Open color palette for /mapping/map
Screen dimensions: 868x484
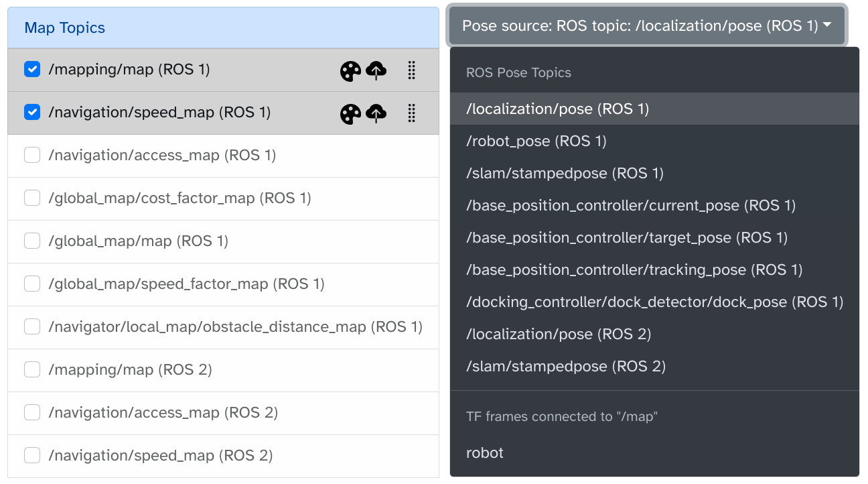pos(350,71)
